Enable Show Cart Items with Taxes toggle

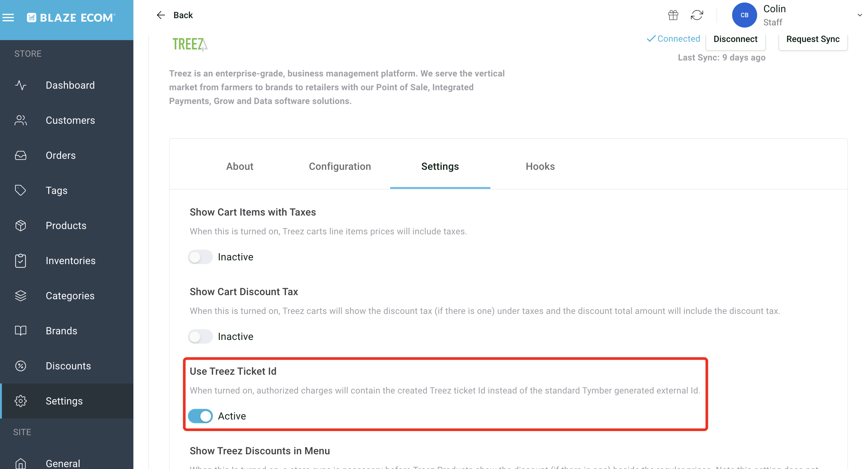pyautogui.click(x=200, y=257)
